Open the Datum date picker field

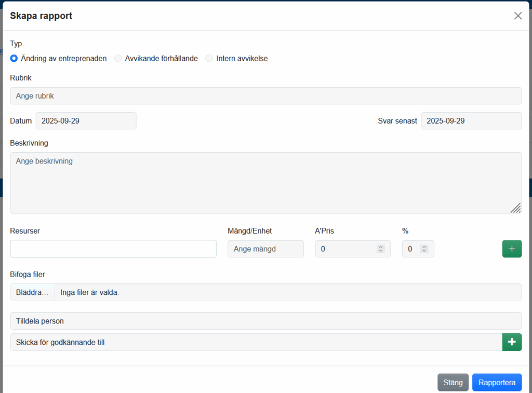coord(86,120)
